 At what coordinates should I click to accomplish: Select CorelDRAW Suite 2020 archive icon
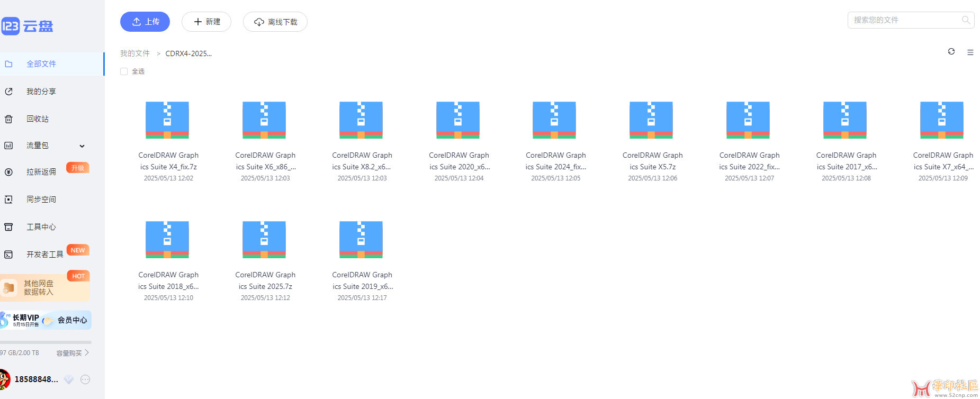click(x=458, y=120)
